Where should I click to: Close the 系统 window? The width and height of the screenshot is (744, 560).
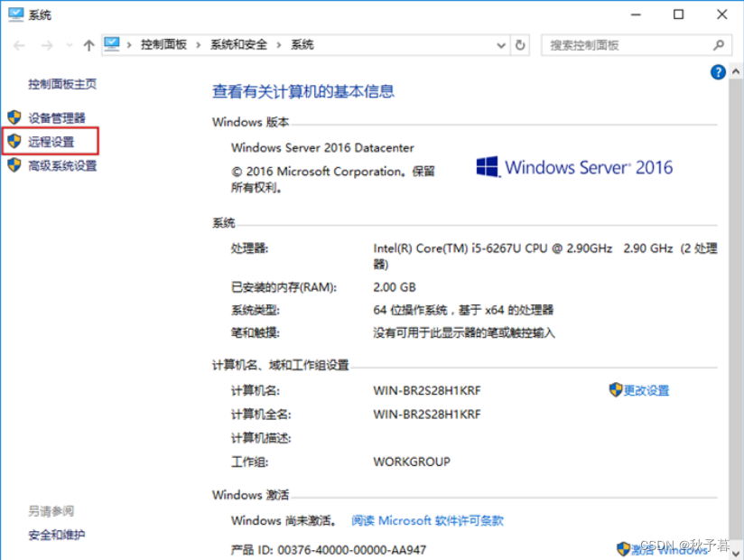[x=721, y=14]
